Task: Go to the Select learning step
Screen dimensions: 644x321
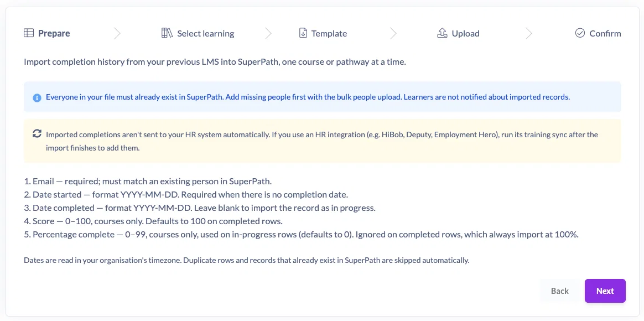Action: tap(198, 33)
